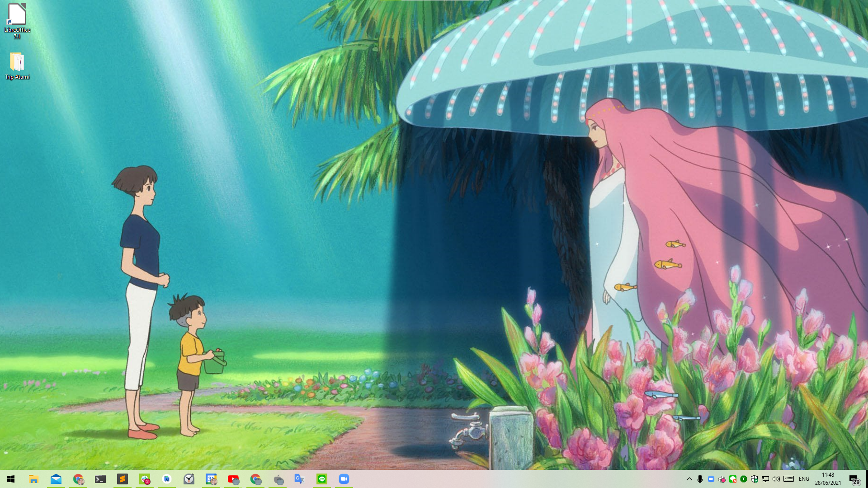Open the LINE app in taskbar

click(322, 479)
